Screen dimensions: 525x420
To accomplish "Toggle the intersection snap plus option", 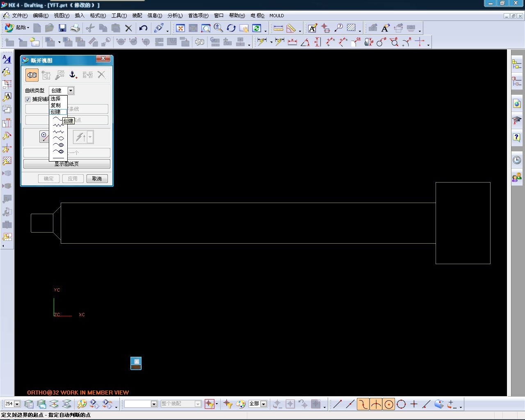I will point(414,404).
